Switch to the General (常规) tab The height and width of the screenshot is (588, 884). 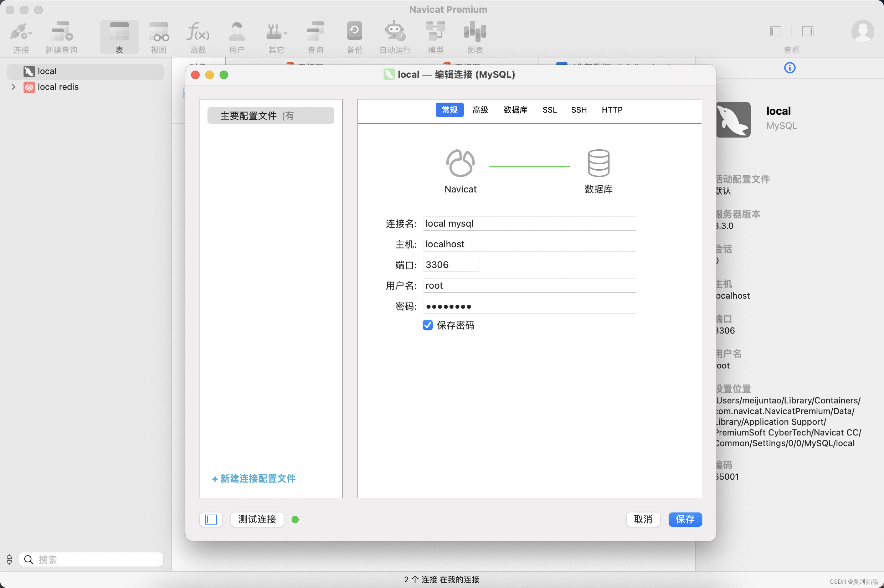[x=449, y=110]
